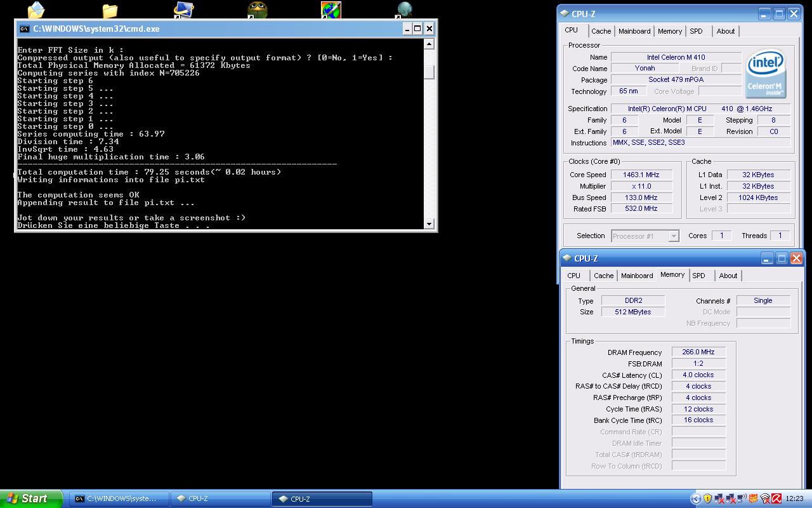Activate the non-highlighted CPU-Z taskbar button

pyautogui.click(x=220, y=499)
